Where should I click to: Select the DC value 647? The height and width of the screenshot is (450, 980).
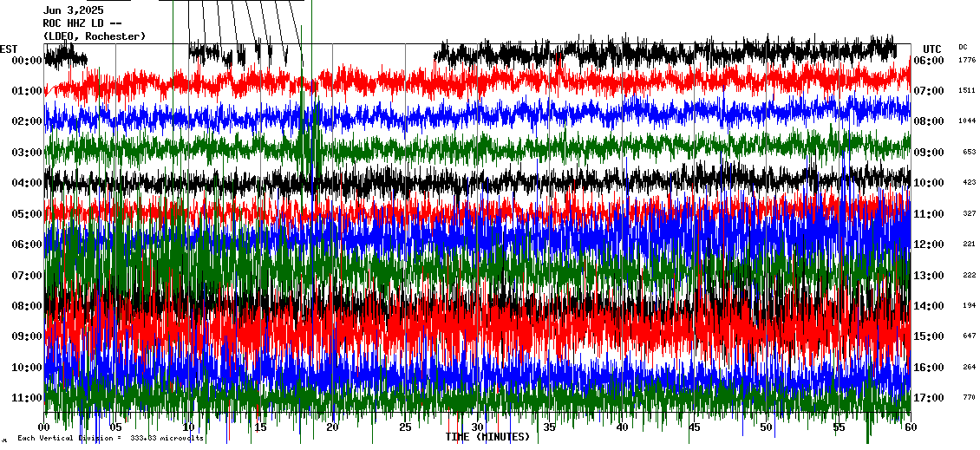(x=969, y=336)
